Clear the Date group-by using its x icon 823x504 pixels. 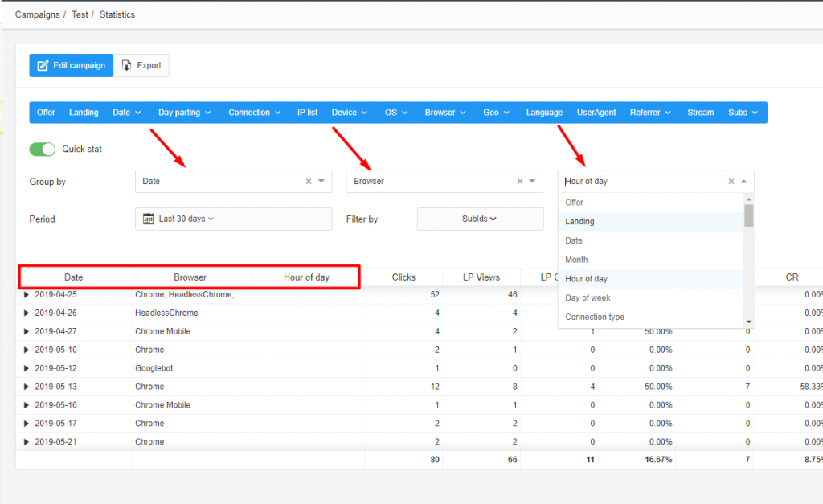click(x=308, y=181)
